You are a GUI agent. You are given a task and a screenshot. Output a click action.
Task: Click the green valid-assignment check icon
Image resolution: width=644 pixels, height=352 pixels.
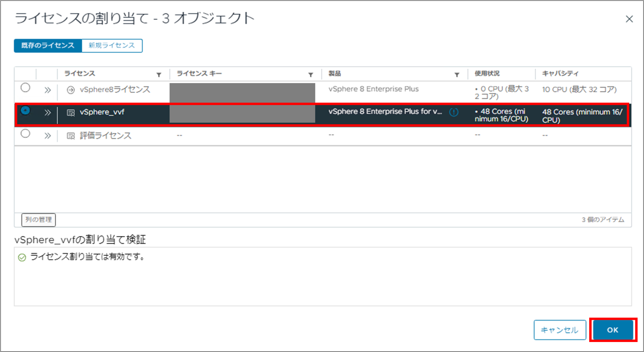click(x=22, y=257)
